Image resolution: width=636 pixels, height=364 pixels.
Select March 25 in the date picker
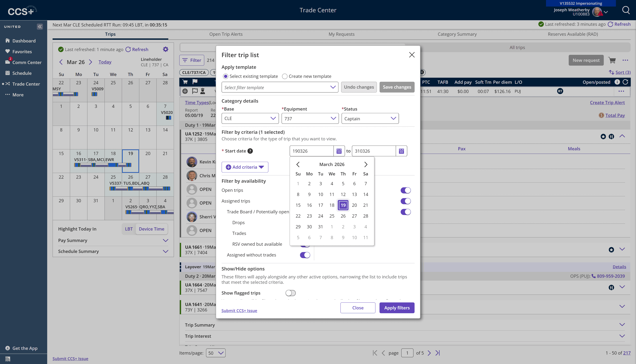click(332, 216)
